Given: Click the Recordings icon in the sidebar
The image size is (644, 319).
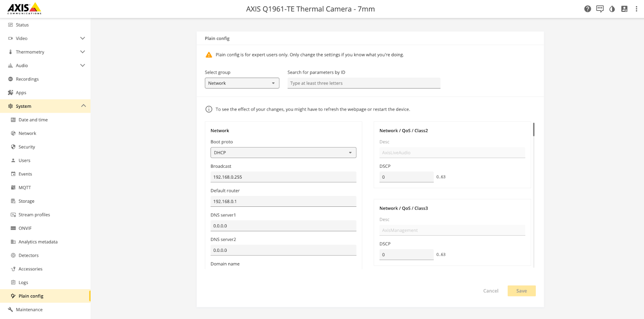Looking at the screenshot, I should click(x=10, y=79).
